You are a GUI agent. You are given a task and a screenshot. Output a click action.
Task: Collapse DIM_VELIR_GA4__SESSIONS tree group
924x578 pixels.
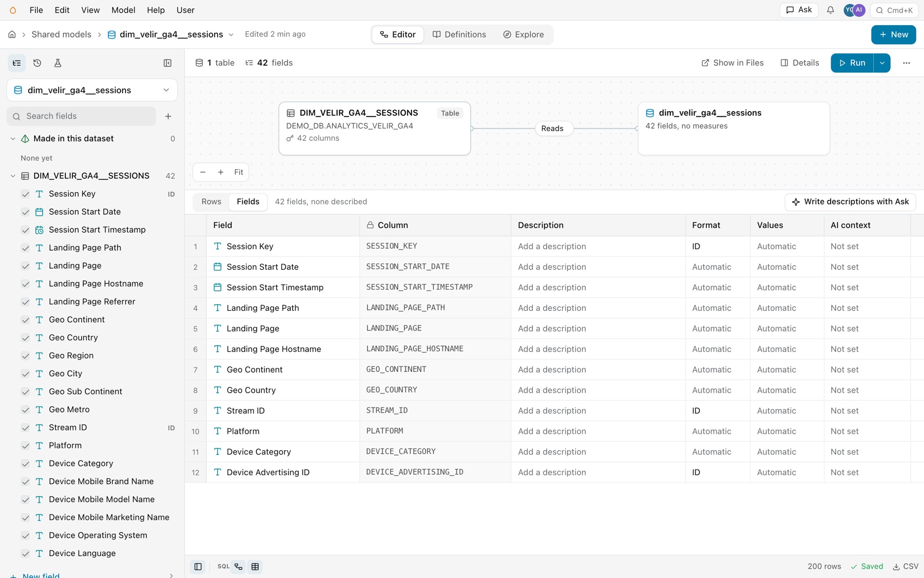(13, 176)
